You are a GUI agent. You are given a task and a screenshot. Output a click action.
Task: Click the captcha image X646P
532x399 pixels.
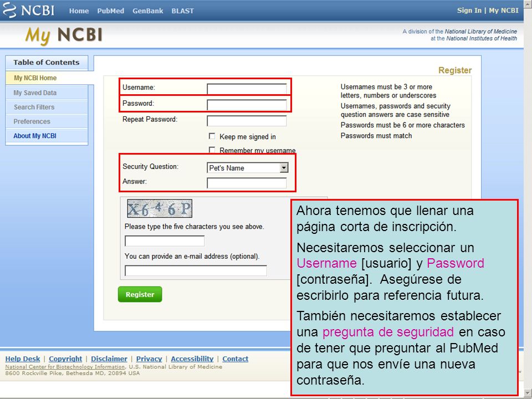tap(160, 209)
